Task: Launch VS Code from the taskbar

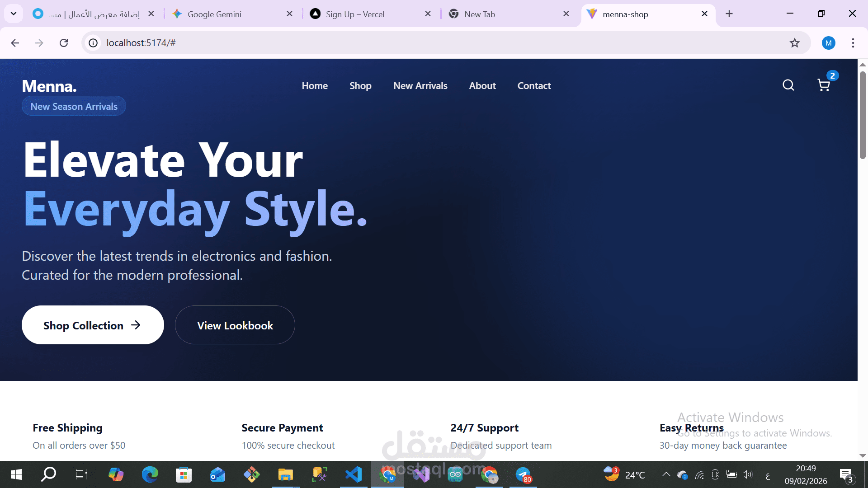Action: pos(354,474)
